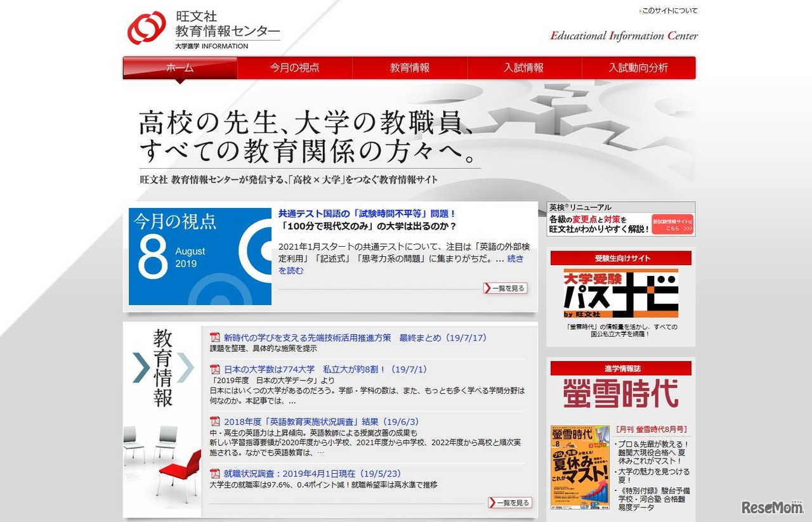Click the 一覧を見る button under 今月の視点
812x522 pixels.
click(x=506, y=288)
